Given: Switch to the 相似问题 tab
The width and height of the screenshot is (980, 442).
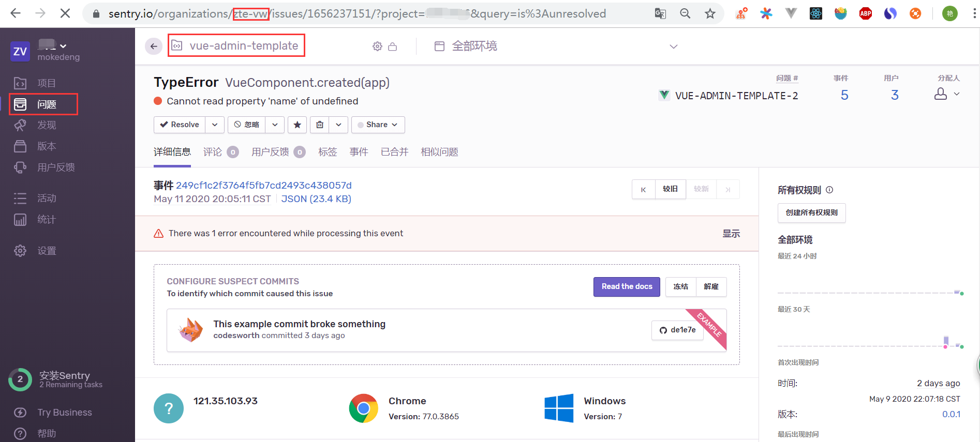Looking at the screenshot, I should tap(439, 152).
